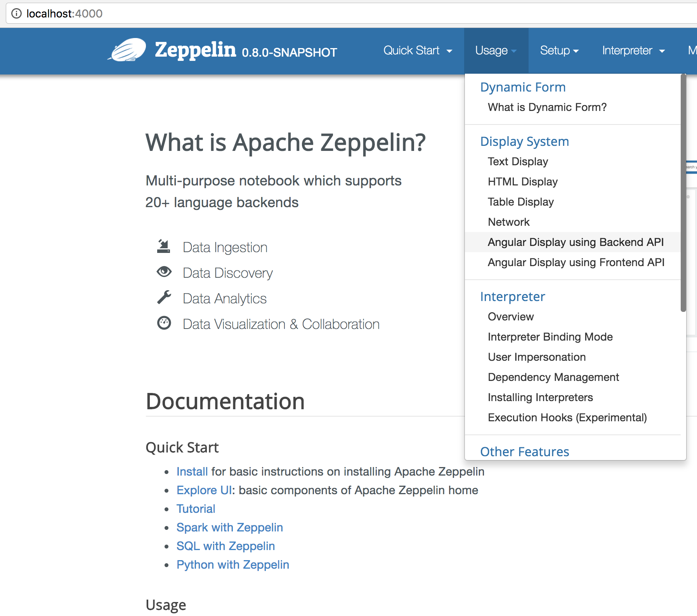Click the Other Features section header

pos(524,452)
